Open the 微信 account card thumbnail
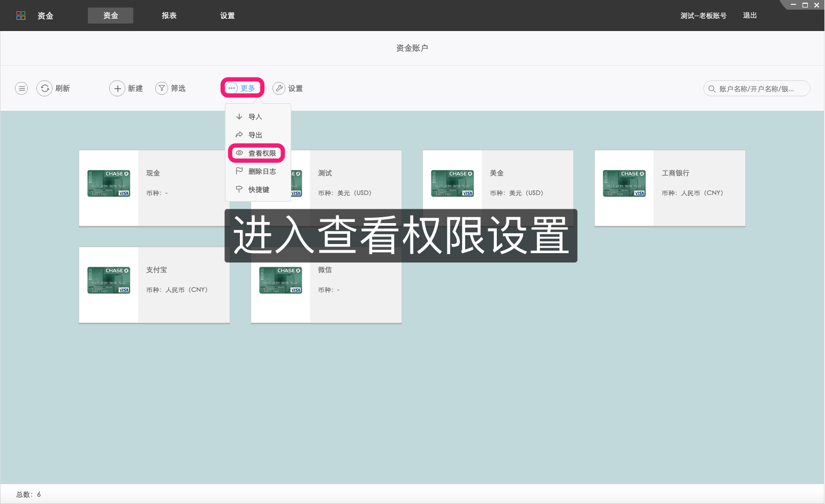Viewport: 825px width, 504px height. pos(281,280)
